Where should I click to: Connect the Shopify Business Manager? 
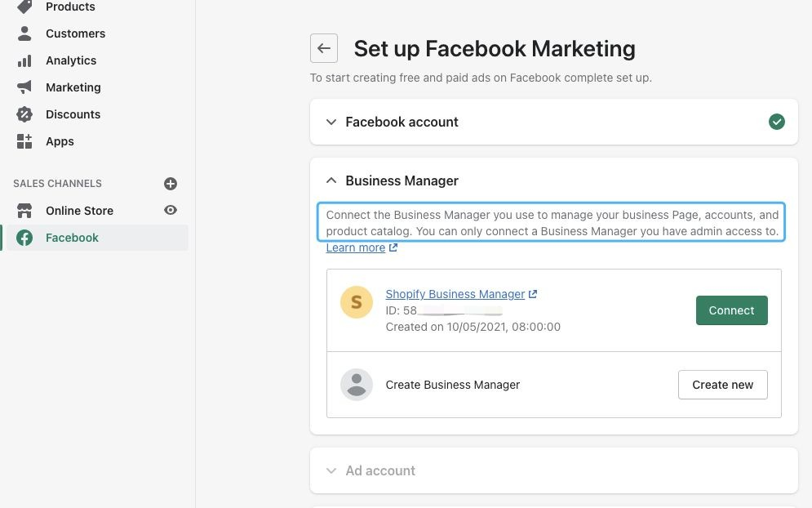click(731, 310)
